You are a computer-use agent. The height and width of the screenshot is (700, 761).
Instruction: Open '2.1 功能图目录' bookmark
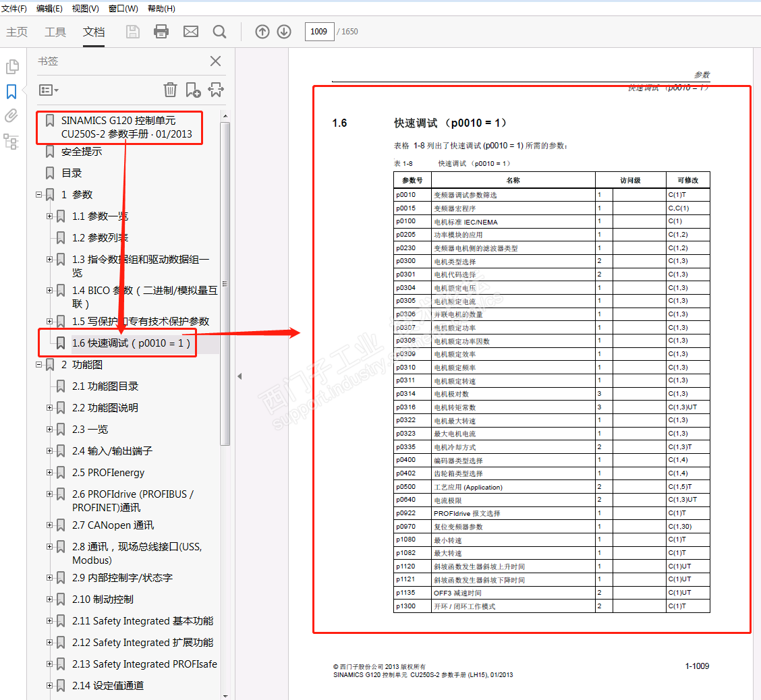click(x=105, y=386)
